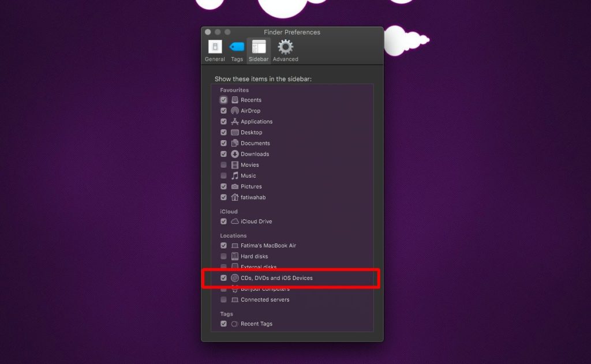Click the Pictures icon

point(235,186)
